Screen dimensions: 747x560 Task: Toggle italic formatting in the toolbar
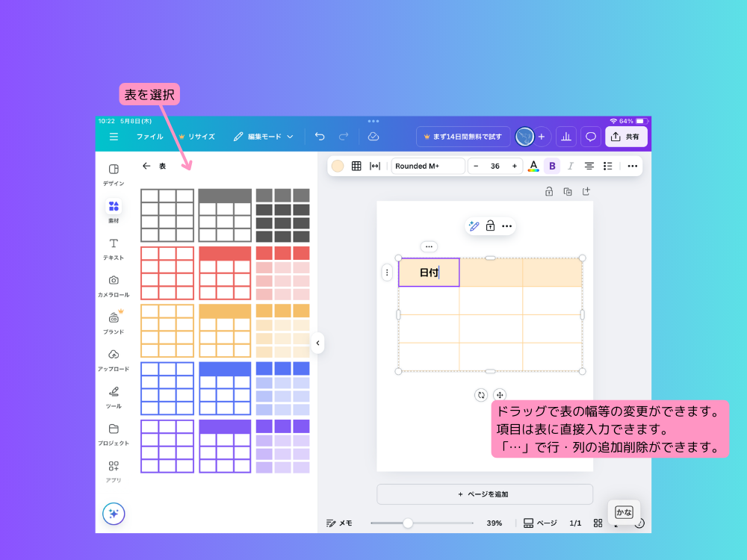pos(571,166)
